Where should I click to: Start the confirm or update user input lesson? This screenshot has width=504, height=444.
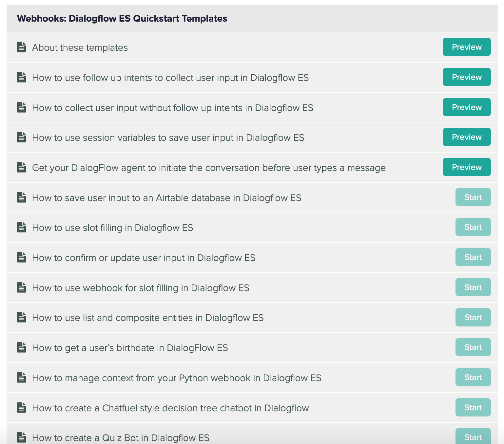click(473, 257)
